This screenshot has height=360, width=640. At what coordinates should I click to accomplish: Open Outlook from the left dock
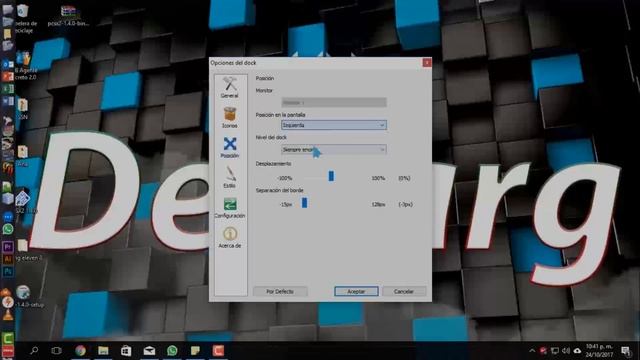click(8, 64)
